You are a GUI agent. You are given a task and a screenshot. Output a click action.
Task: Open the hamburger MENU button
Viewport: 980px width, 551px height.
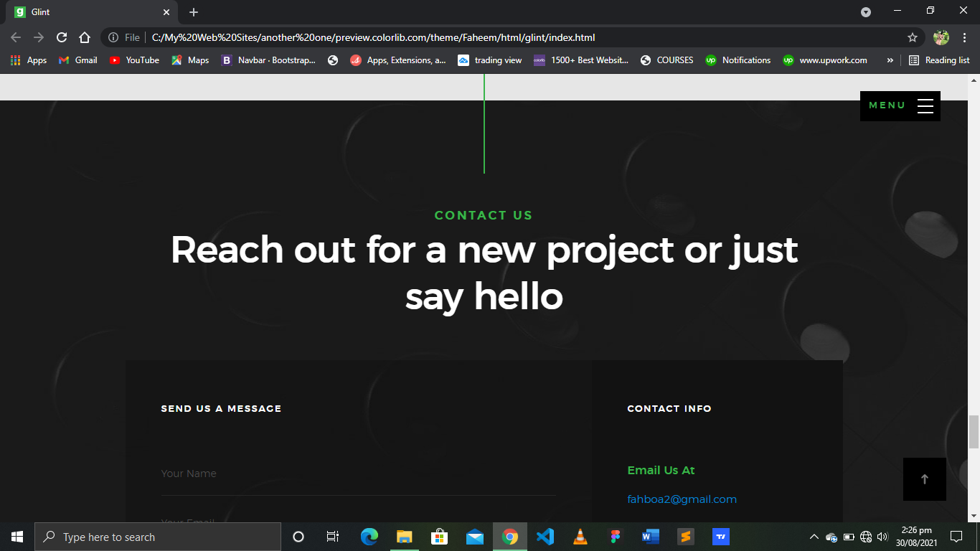[x=900, y=105]
